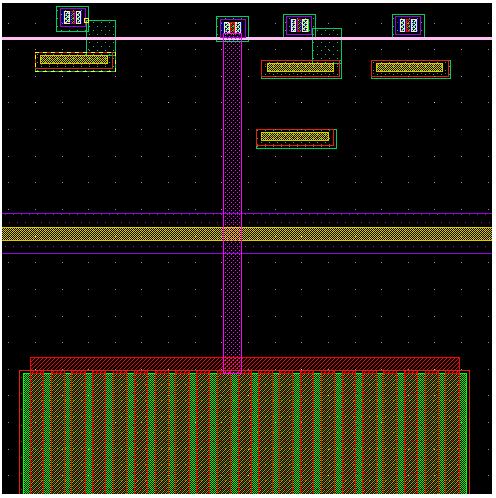This screenshot has height=498, width=496.
Task: Click where magenta strip crosses the yellow strip
Action: coord(232,234)
